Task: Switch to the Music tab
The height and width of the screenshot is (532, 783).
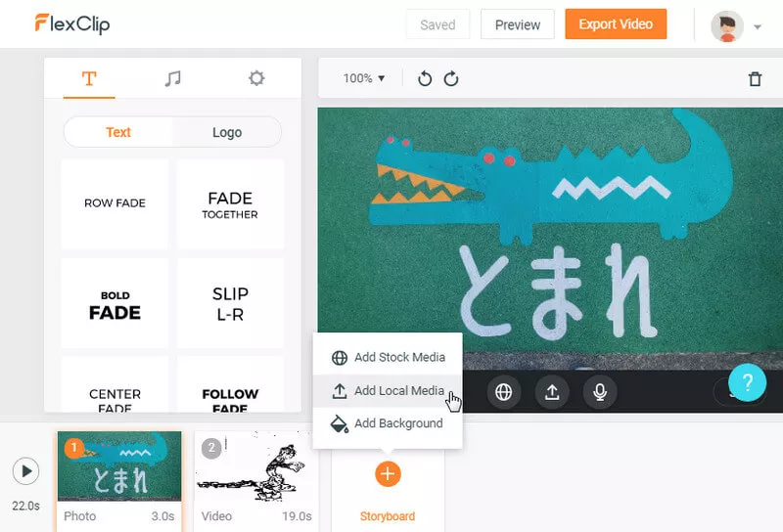Action: click(x=173, y=78)
